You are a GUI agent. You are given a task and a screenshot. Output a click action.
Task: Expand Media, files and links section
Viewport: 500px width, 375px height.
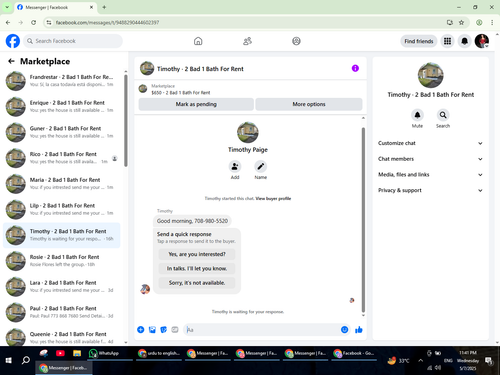430,174
